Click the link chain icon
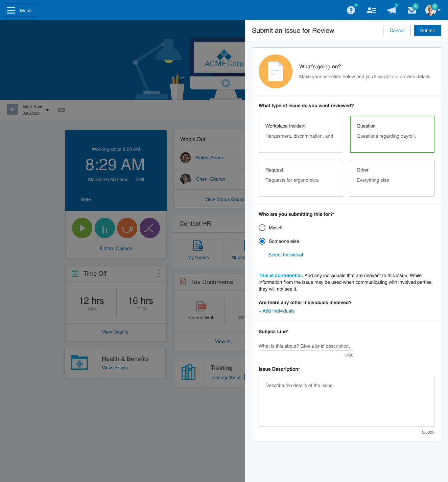 (x=62, y=110)
